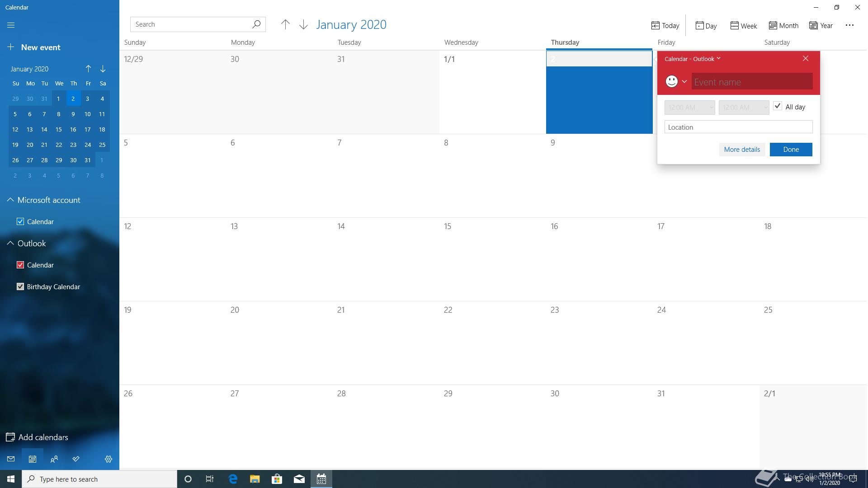Launch Microsoft Edge from taskbar
This screenshot has height=488, width=868.
pos(233,479)
